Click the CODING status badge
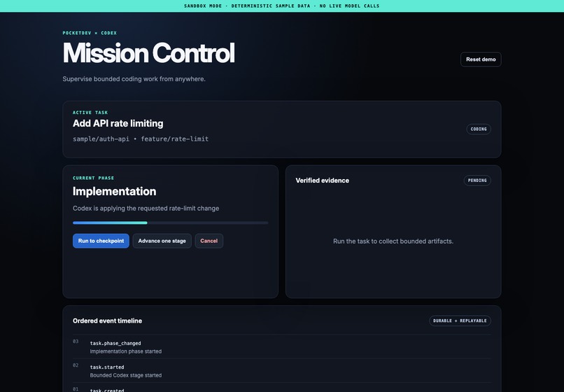 (479, 129)
